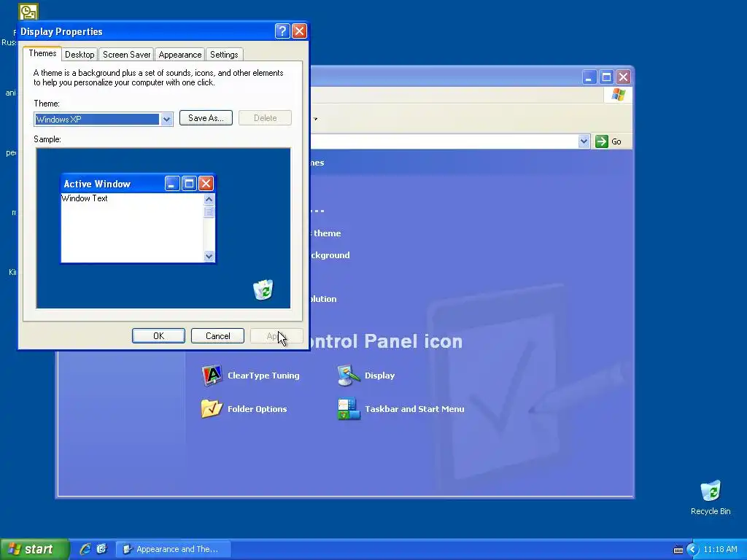Image resolution: width=747 pixels, height=560 pixels.
Task: Click the help question mark in Display Properties
Action: [x=282, y=31]
